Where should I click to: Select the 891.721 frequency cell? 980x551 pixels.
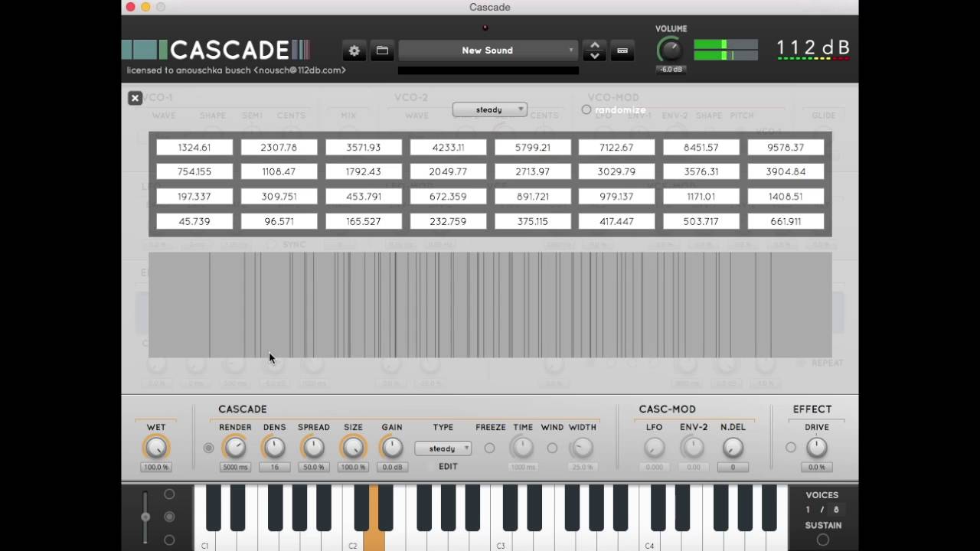point(532,197)
